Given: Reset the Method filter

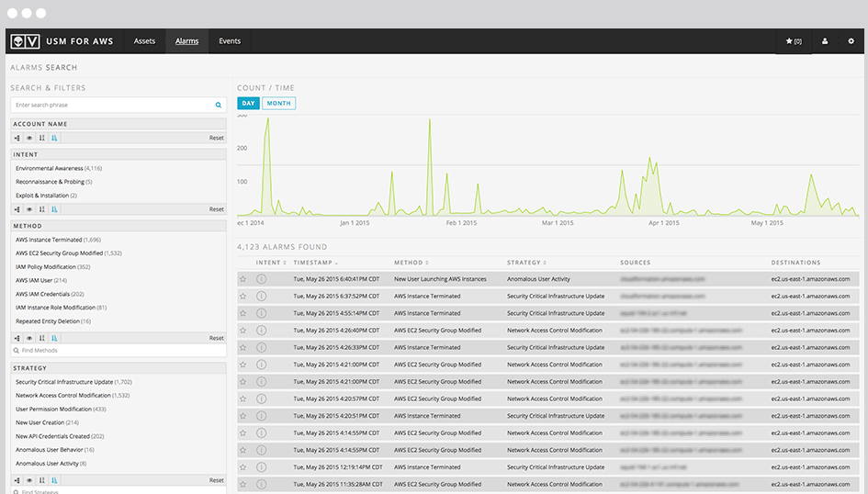Looking at the screenshot, I should coord(217,338).
